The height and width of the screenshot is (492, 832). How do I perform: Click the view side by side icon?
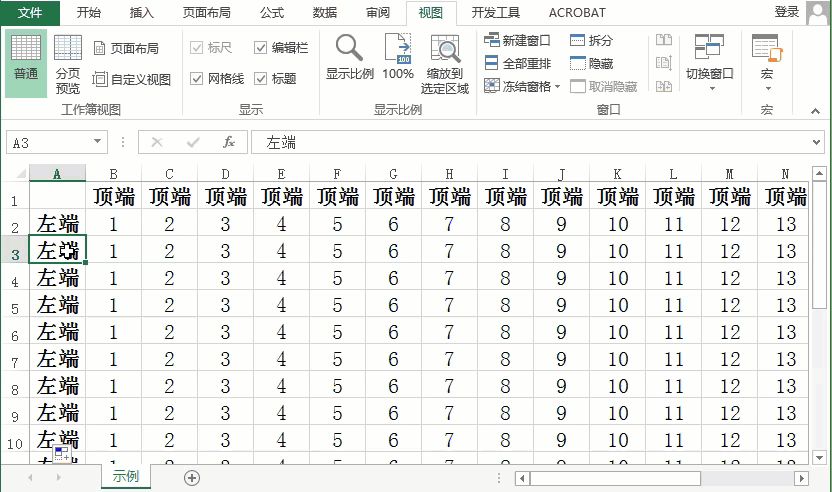pos(664,40)
